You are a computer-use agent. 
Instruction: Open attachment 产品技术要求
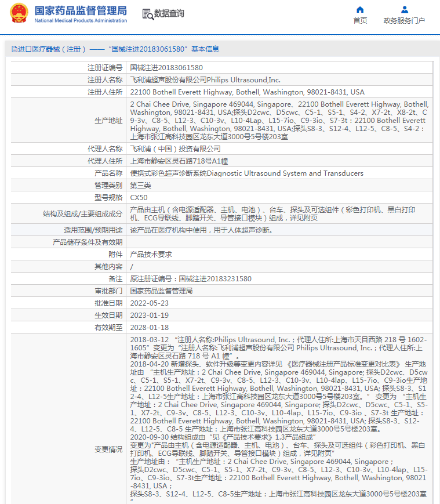click(151, 255)
